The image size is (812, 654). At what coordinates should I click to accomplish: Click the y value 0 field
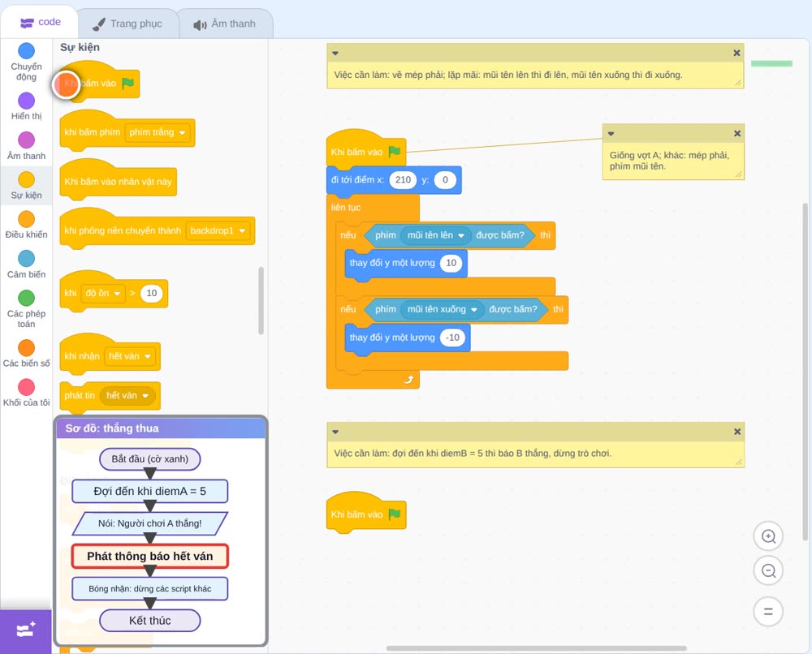(x=445, y=179)
